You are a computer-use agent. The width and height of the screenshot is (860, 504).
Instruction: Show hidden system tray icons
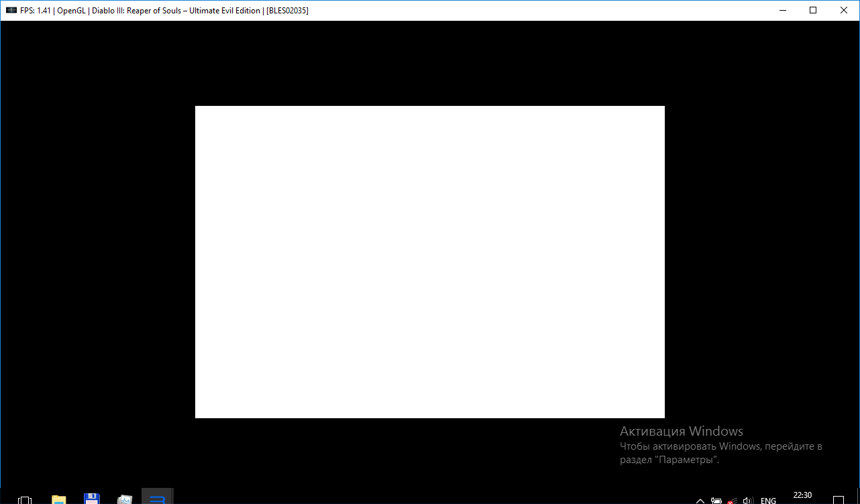(700, 500)
